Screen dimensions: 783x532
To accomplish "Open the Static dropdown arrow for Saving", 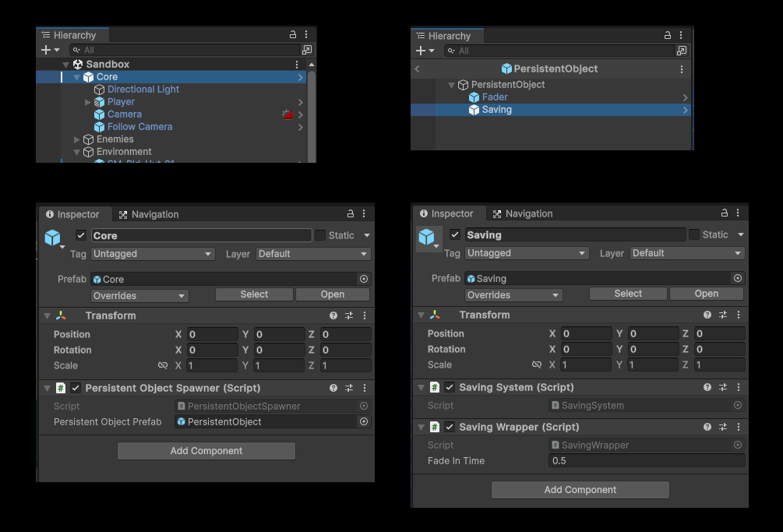I will pos(741,234).
